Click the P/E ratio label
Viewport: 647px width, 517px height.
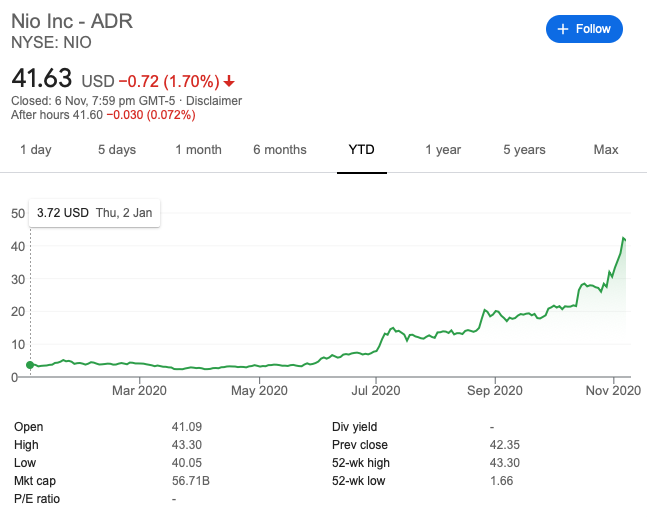pos(37,499)
